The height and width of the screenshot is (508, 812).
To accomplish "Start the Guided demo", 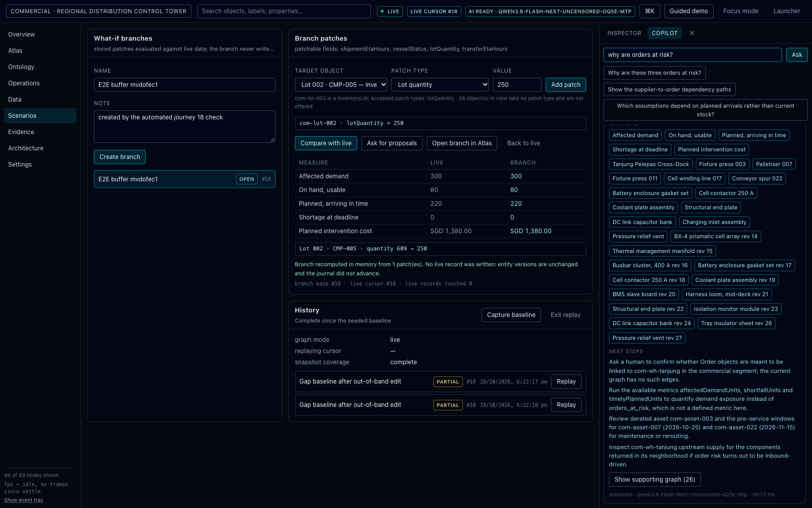I will (x=689, y=11).
